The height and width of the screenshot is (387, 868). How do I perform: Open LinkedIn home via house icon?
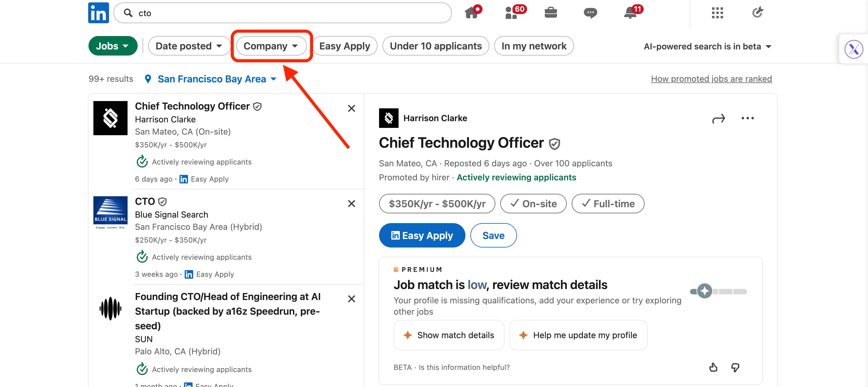[x=472, y=13]
